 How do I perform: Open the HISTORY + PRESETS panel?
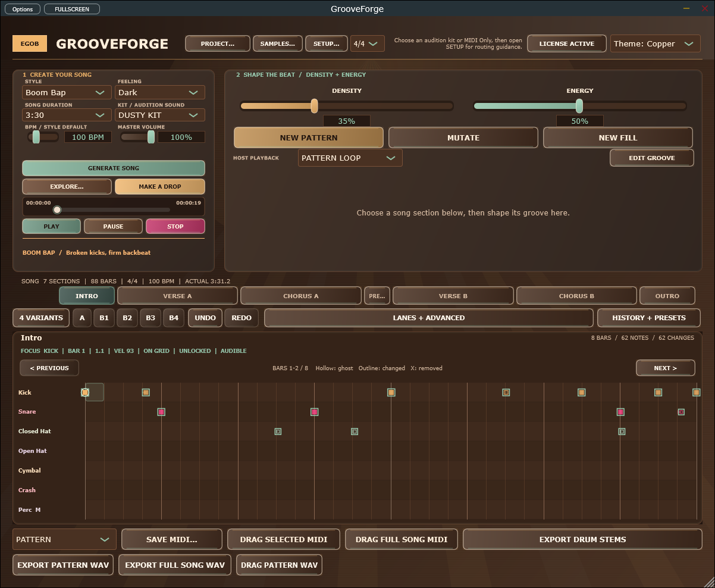649,318
